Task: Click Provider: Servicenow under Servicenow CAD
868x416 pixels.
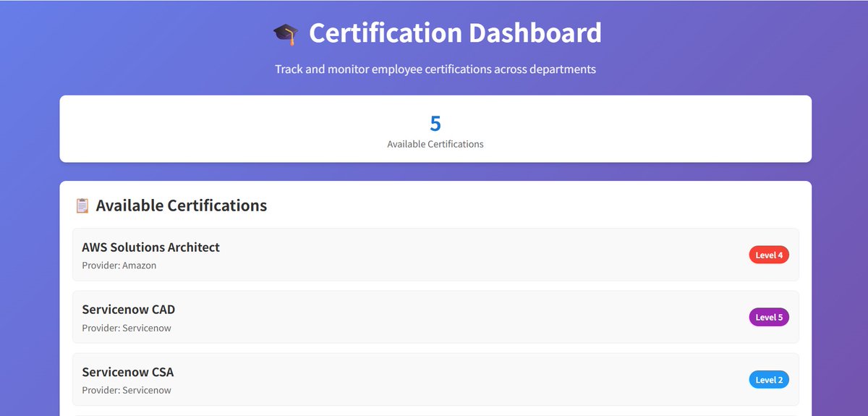Action: tap(127, 328)
